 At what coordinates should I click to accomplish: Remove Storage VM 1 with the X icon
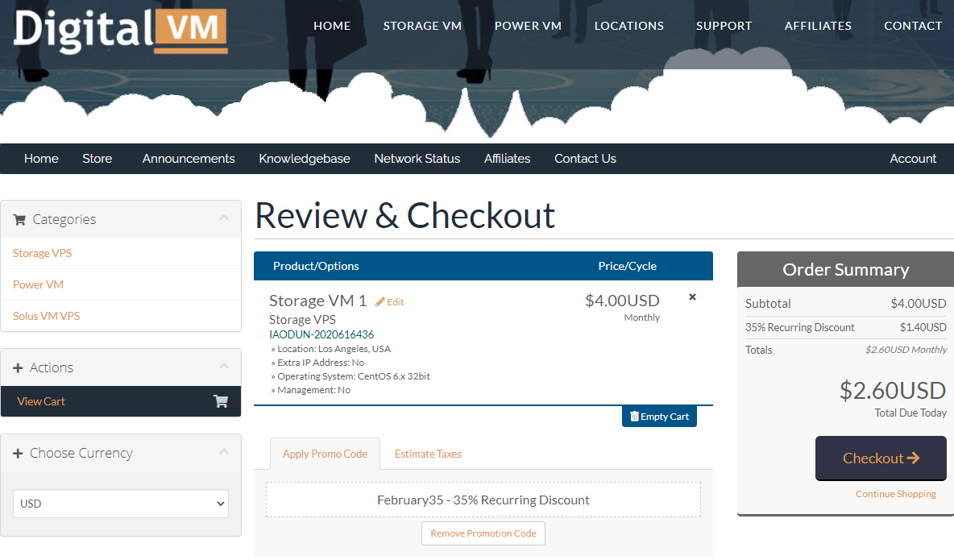pyautogui.click(x=692, y=297)
